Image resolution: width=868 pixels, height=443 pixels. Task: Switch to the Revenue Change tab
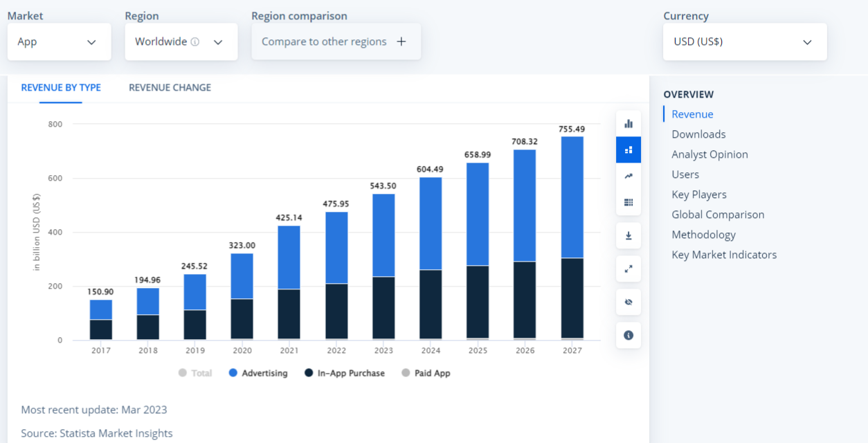click(170, 87)
